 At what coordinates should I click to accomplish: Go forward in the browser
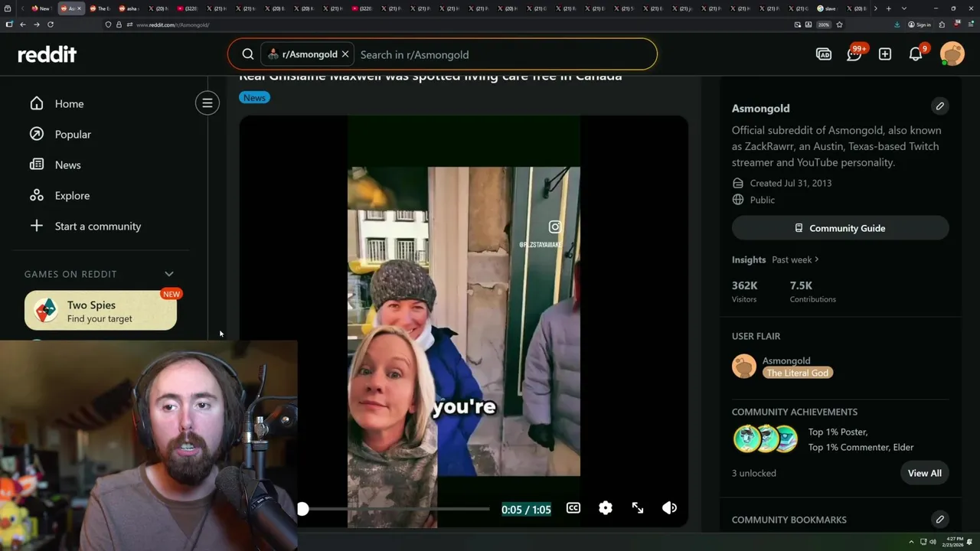(37, 24)
